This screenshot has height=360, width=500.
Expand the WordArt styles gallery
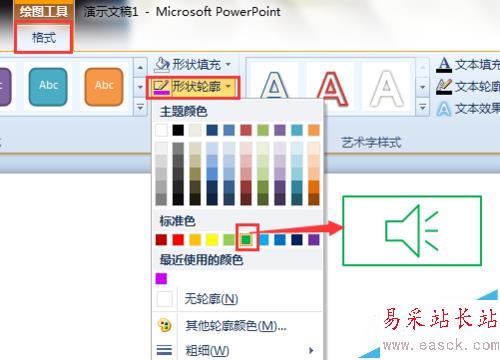(x=423, y=108)
